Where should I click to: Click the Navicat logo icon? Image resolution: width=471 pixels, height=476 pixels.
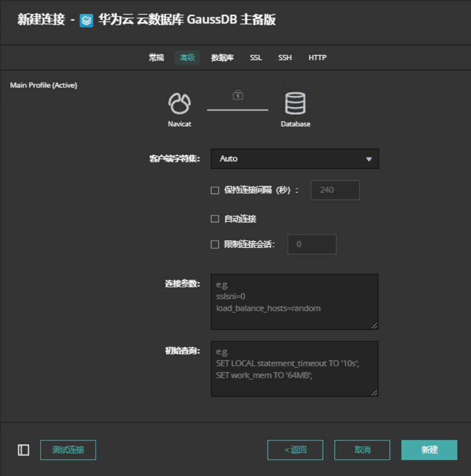point(179,104)
